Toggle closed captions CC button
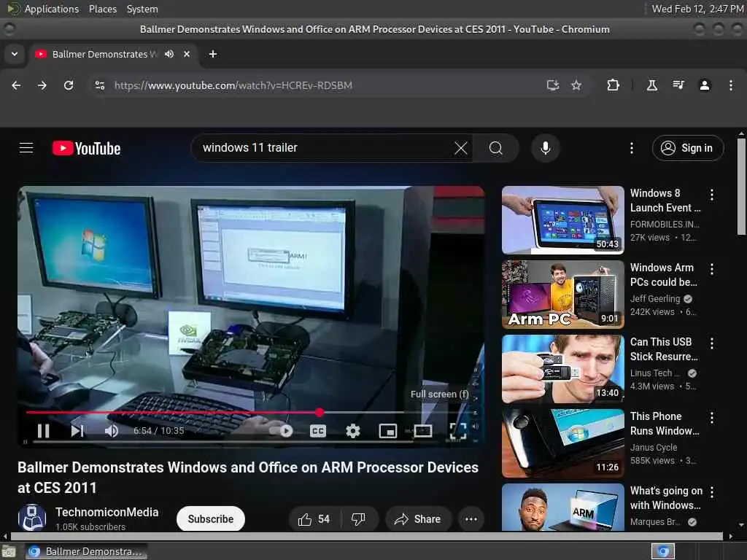The width and height of the screenshot is (747, 560). [x=318, y=431]
